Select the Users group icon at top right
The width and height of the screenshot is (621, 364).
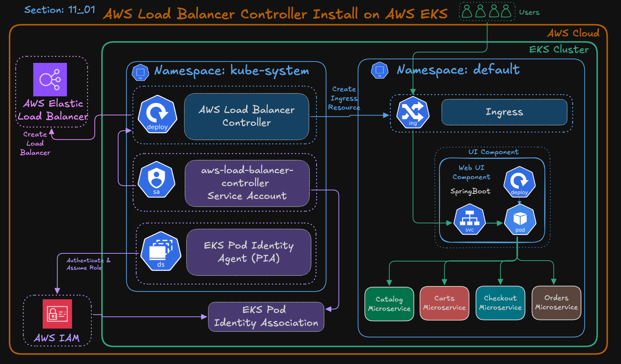tap(487, 11)
